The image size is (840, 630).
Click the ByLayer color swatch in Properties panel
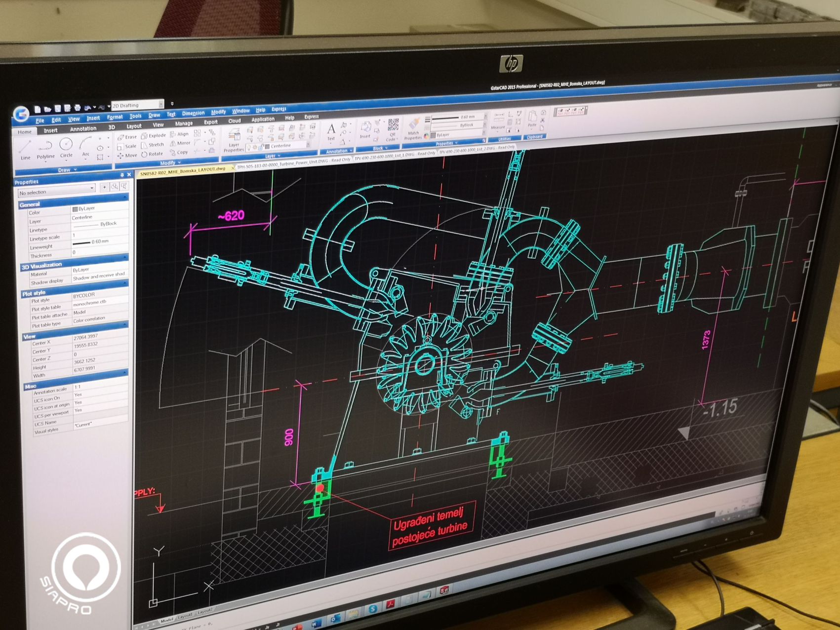[x=76, y=209]
